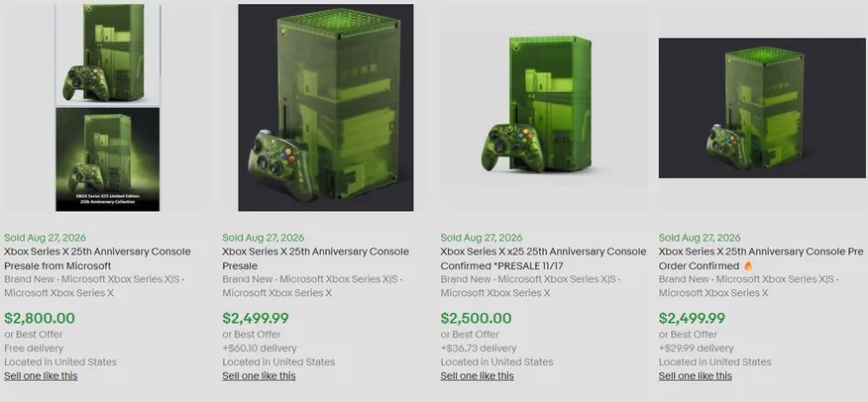The height and width of the screenshot is (402, 868).
Task: Open 'Pre Order Confirmed' listing title
Action: click(x=761, y=258)
